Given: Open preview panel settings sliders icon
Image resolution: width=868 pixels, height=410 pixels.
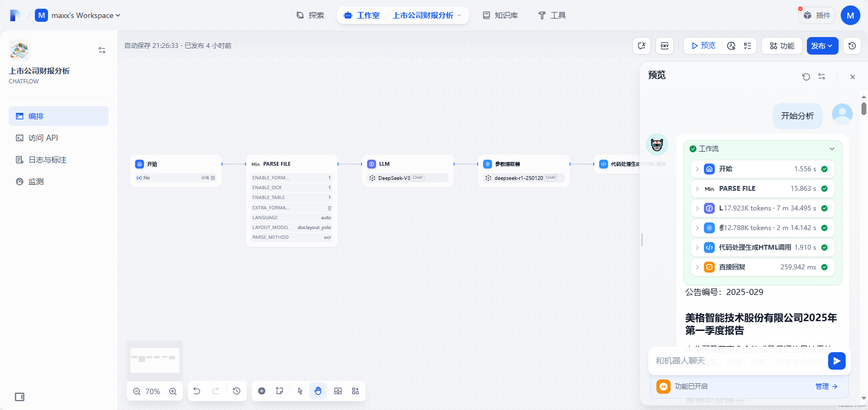Looking at the screenshot, I should pyautogui.click(x=822, y=77).
